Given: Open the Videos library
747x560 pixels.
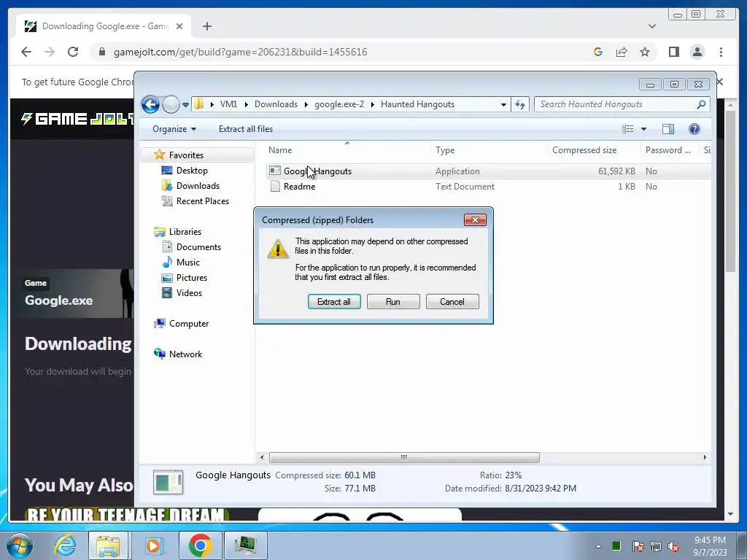Looking at the screenshot, I should click(x=189, y=293).
